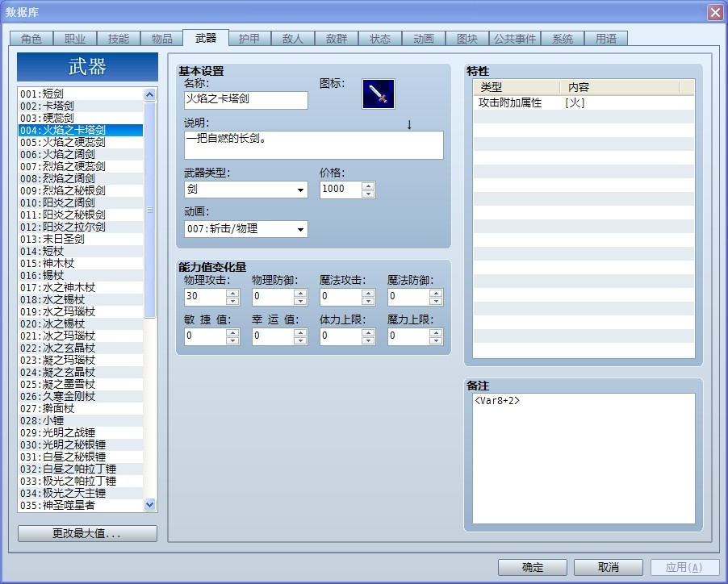Decrease 幸运值 with down spinner
The image size is (728, 584).
coord(300,341)
